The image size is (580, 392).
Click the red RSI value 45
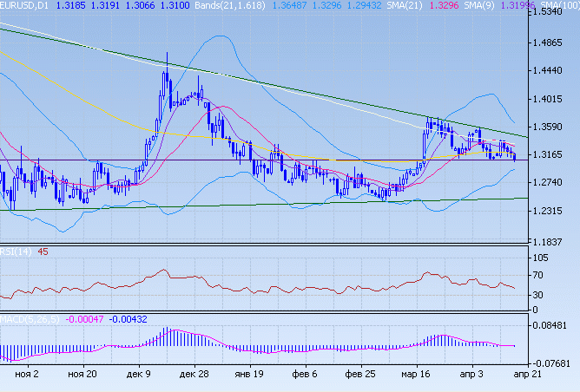(x=43, y=252)
